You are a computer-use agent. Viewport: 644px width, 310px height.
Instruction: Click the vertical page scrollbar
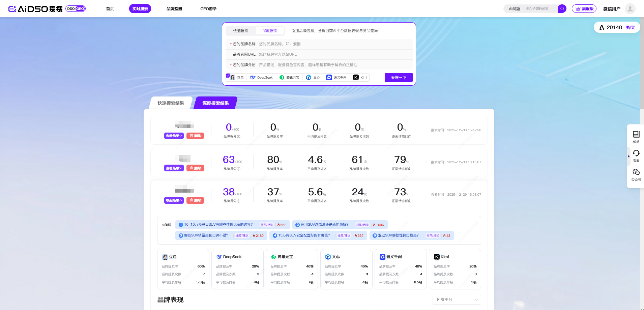pyautogui.click(x=642, y=67)
